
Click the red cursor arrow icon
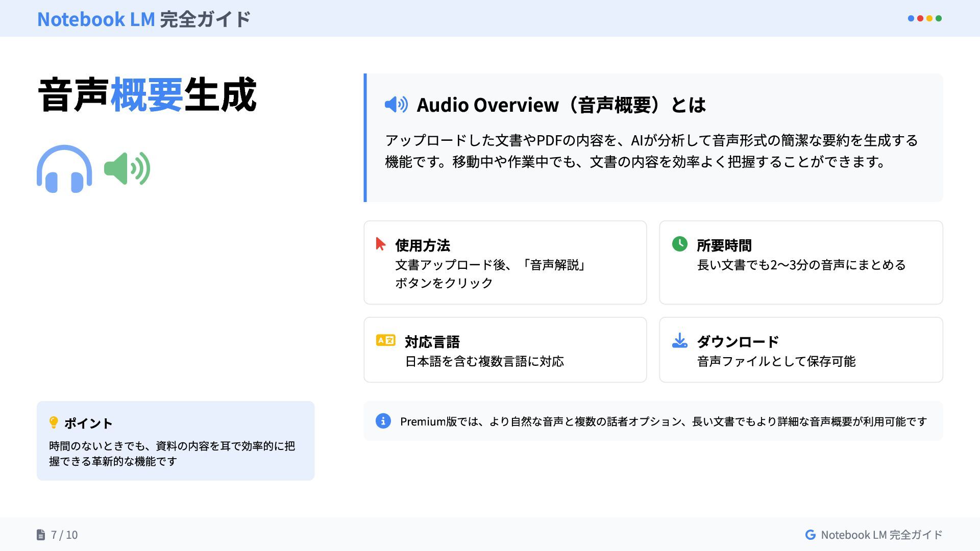pos(380,244)
